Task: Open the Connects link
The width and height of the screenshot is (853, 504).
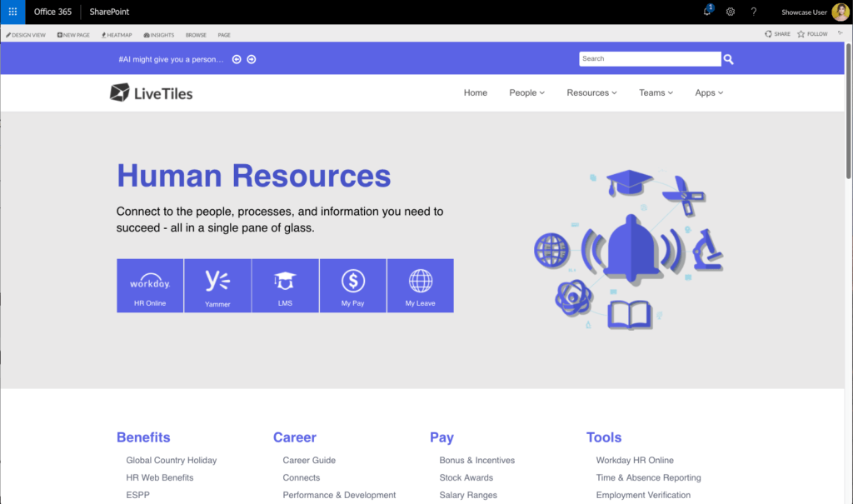Action: [302, 478]
